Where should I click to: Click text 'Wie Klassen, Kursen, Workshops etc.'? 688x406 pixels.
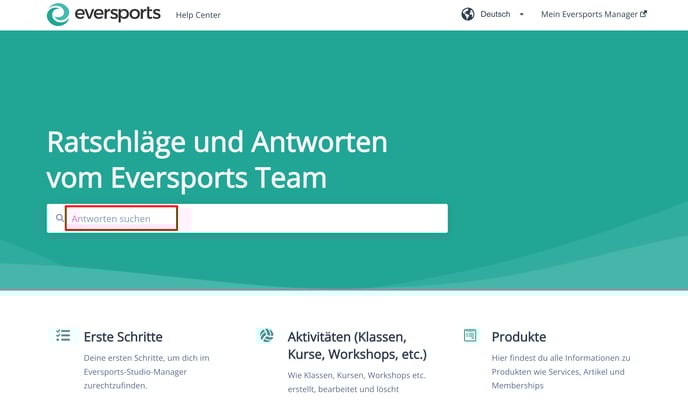tap(357, 375)
